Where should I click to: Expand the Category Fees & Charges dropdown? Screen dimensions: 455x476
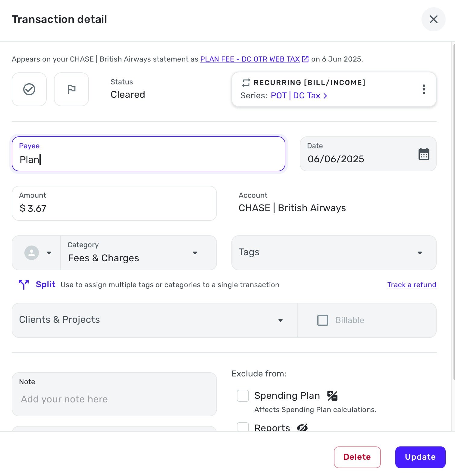point(139,253)
